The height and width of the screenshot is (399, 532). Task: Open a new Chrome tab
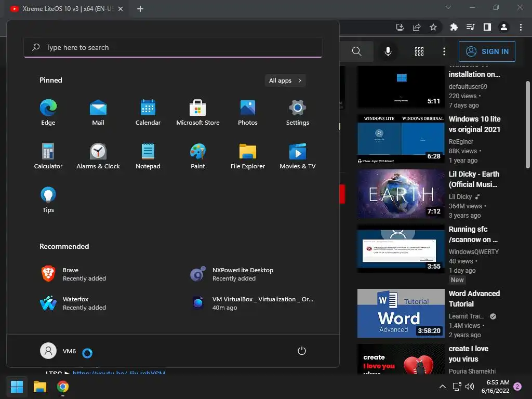click(x=140, y=9)
